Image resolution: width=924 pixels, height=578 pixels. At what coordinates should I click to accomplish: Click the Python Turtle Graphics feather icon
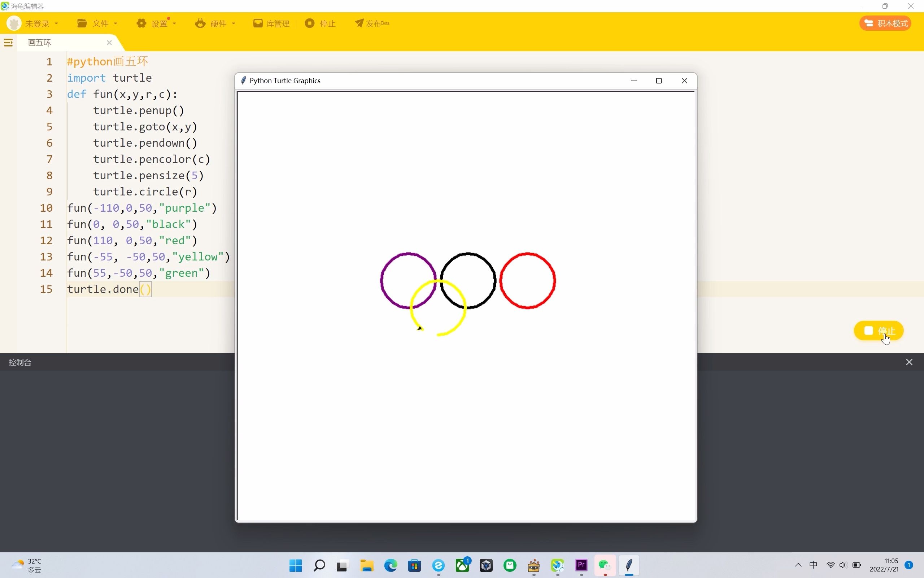tap(243, 81)
